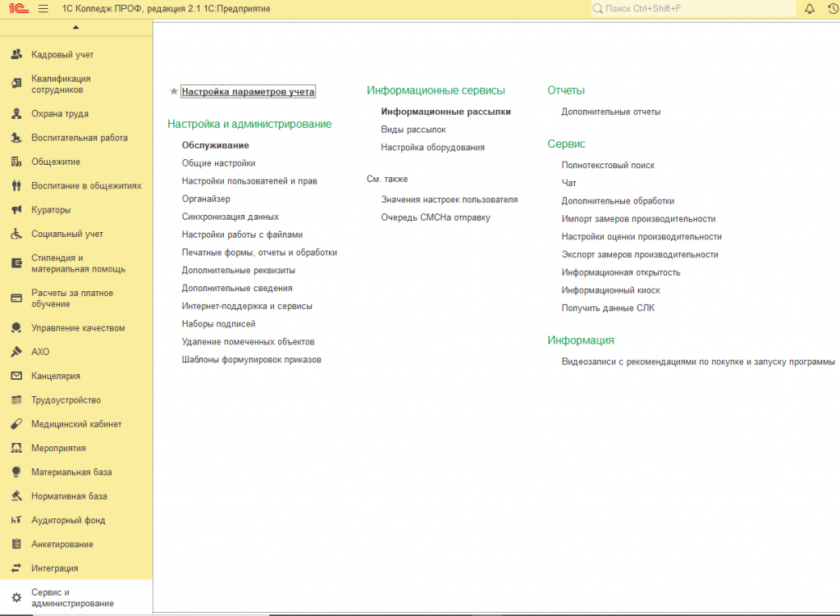Click the АХО hammer icon
The image size is (840, 616).
pyautogui.click(x=16, y=352)
